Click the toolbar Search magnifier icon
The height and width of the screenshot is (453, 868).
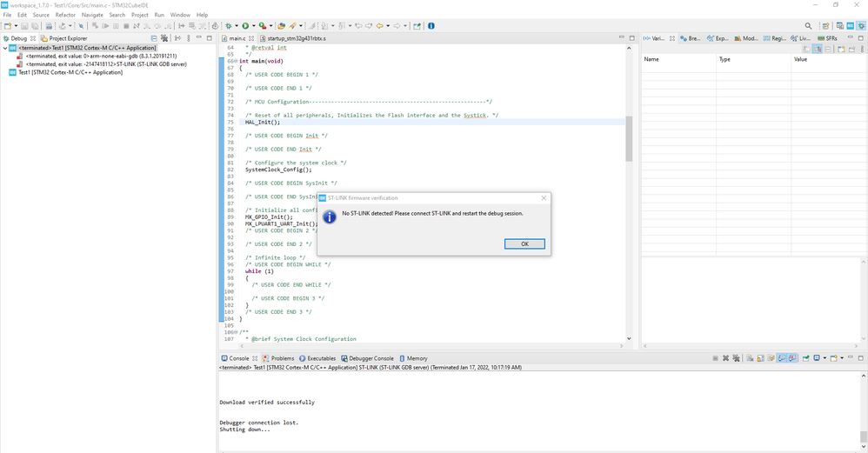808,26
